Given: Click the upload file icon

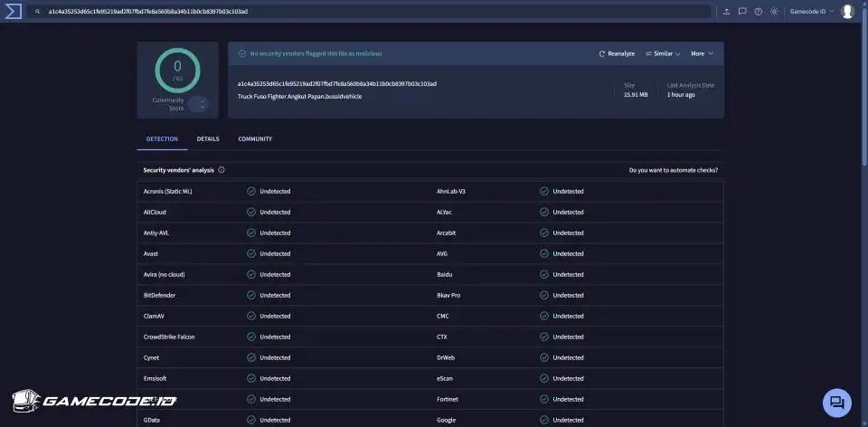Looking at the screenshot, I should [727, 12].
